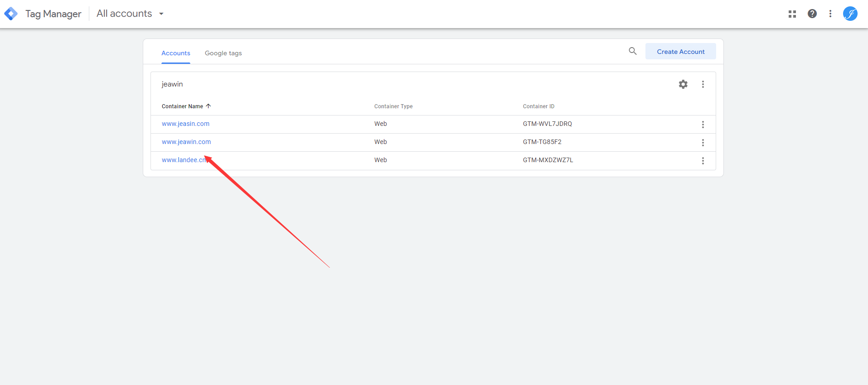Click the Create Account button
Viewport: 868px width, 385px height.
point(681,52)
